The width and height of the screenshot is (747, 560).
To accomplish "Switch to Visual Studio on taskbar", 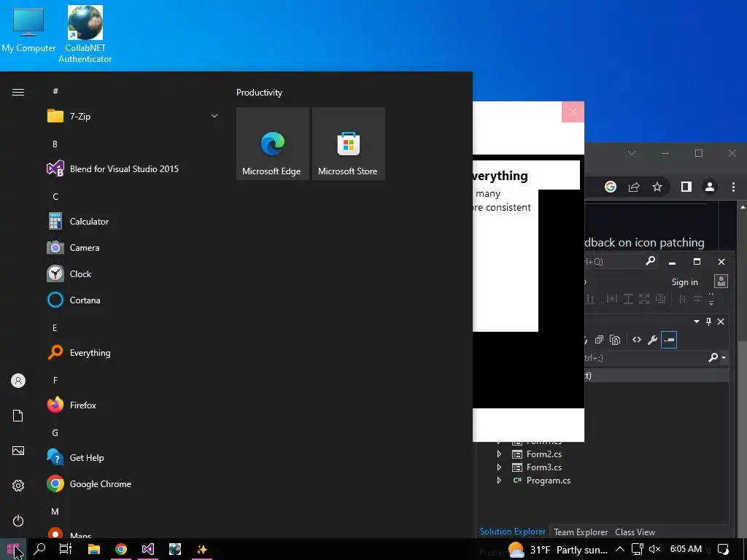I will click(x=147, y=550).
